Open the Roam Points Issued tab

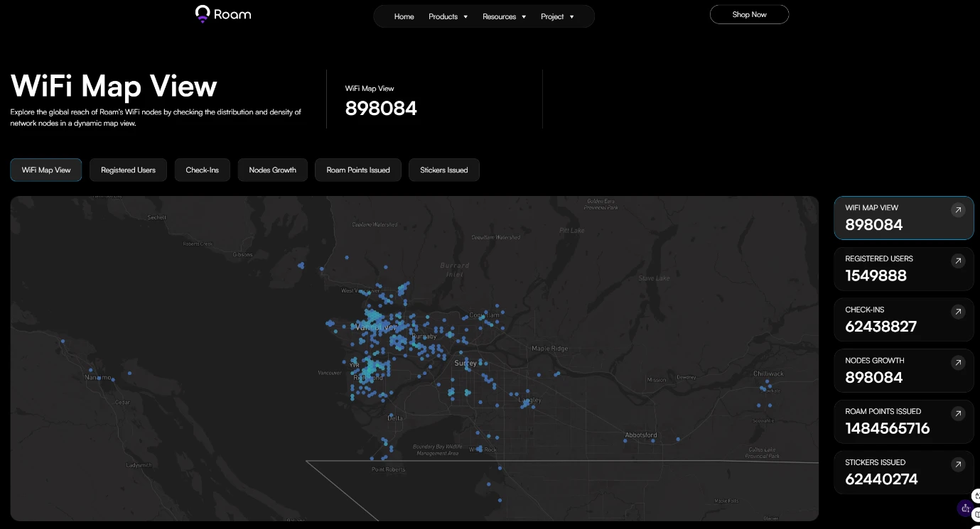click(357, 170)
